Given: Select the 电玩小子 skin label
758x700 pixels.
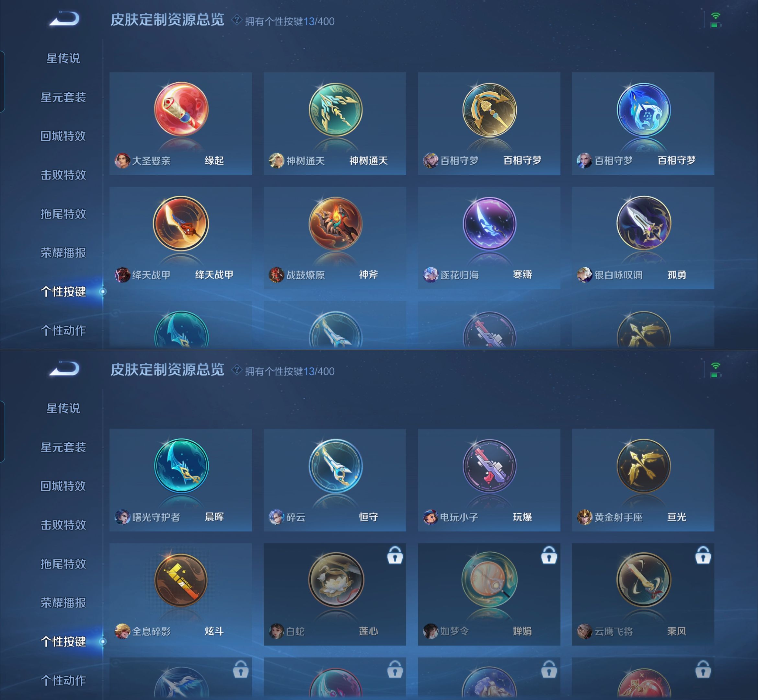Looking at the screenshot, I should [x=459, y=517].
